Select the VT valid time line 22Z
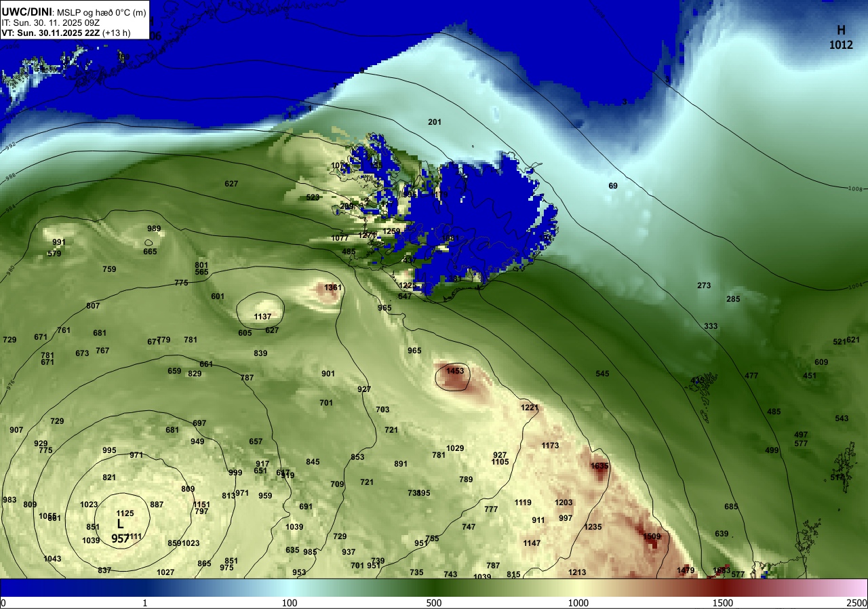868x609 pixels. [64, 33]
